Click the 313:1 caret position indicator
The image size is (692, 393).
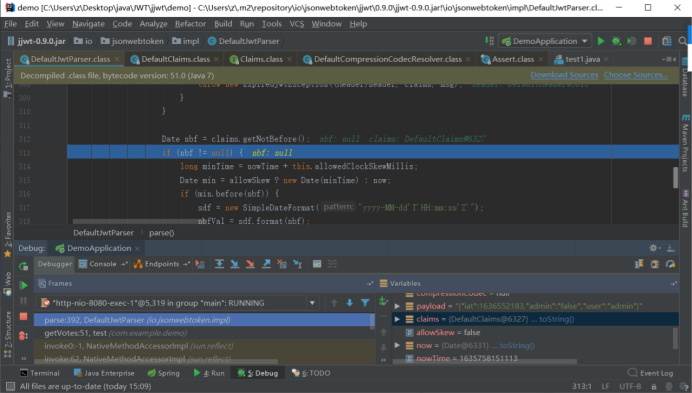pos(582,386)
